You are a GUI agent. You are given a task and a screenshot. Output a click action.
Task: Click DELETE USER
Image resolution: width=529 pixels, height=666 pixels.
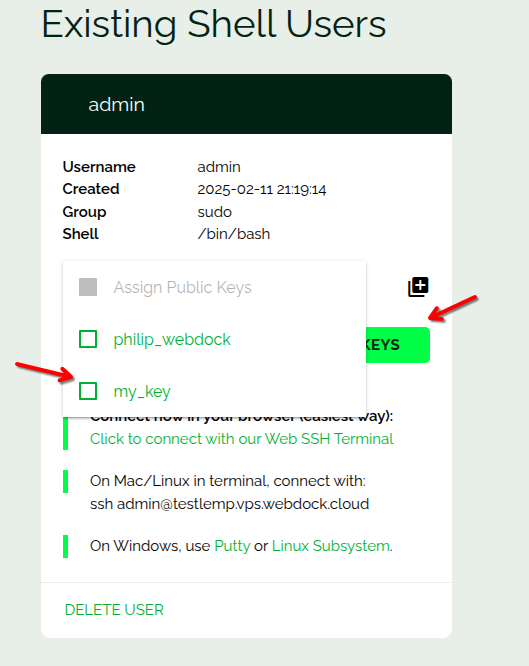click(114, 610)
